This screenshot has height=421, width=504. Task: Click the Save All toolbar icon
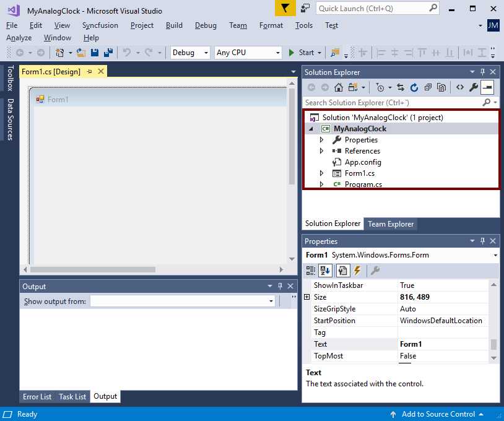pos(108,53)
